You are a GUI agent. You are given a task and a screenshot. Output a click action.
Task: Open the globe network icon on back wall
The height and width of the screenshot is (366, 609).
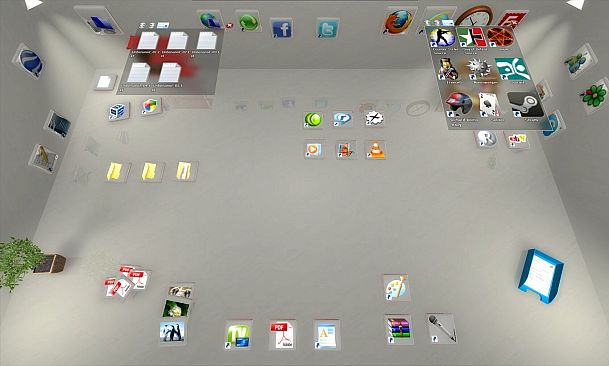click(210, 20)
